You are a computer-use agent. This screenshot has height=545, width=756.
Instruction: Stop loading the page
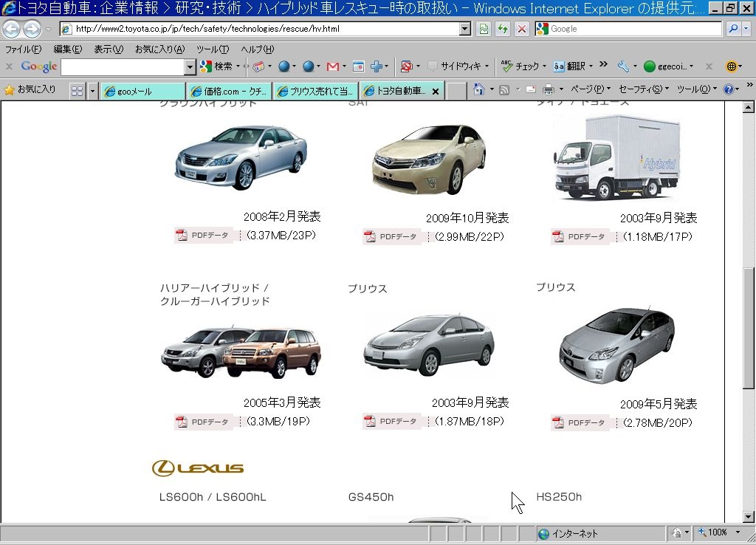click(522, 29)
